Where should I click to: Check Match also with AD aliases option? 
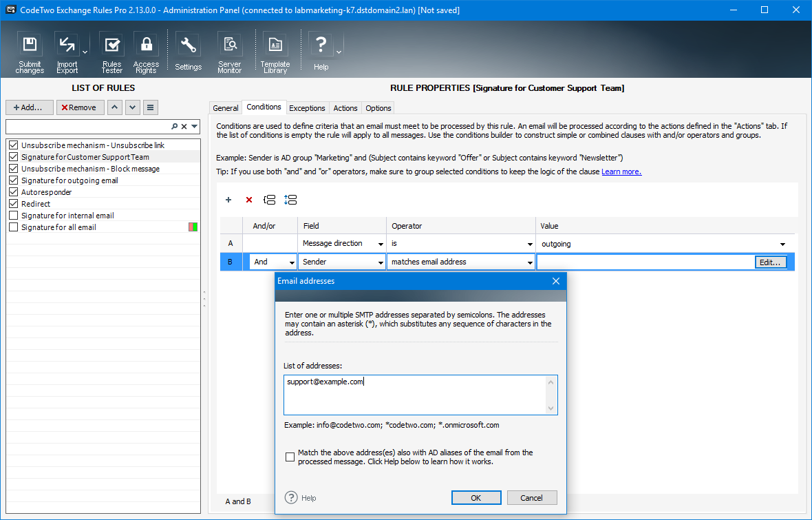point(290,457)
